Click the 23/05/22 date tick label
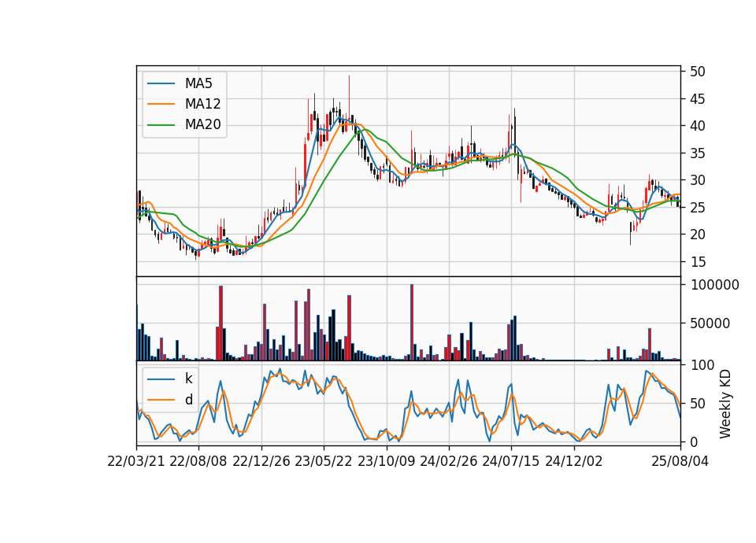This screenshot has height=543, width=756. click(x=324, y=461)
